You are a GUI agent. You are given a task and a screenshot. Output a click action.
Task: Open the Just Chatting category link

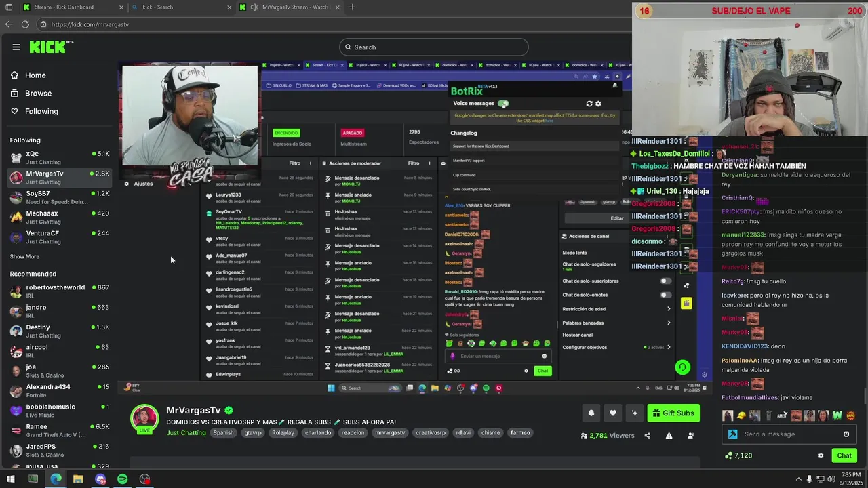pyautogui.click(x=186, y=432)
